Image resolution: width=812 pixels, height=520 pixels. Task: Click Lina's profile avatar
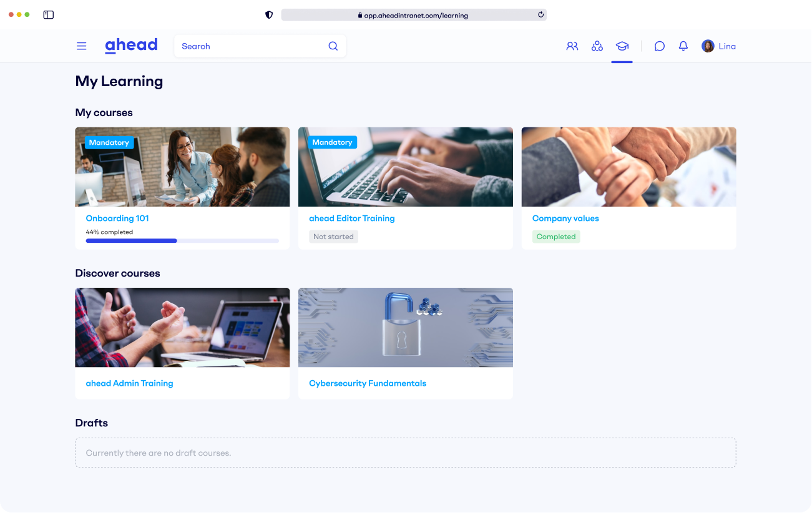[707, 46]
